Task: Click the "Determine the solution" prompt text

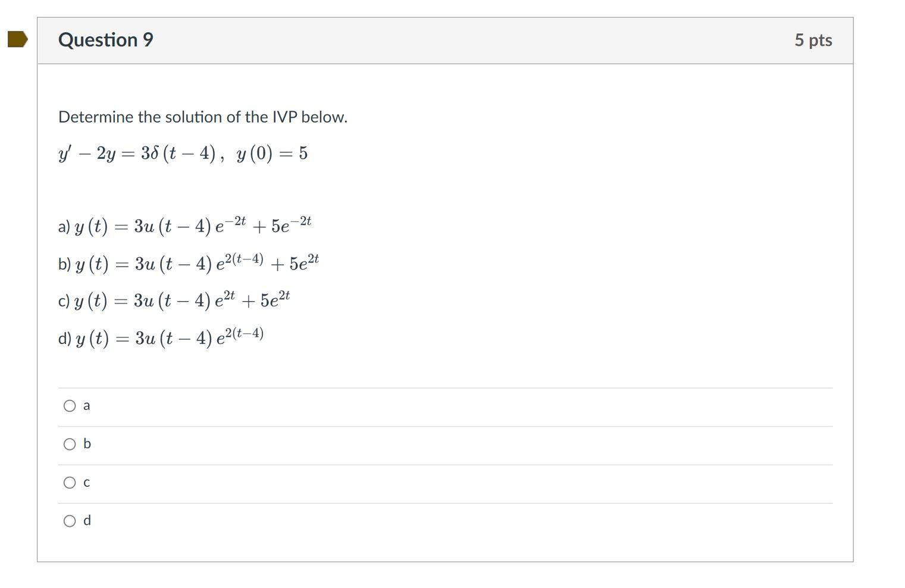Action: 202,117
